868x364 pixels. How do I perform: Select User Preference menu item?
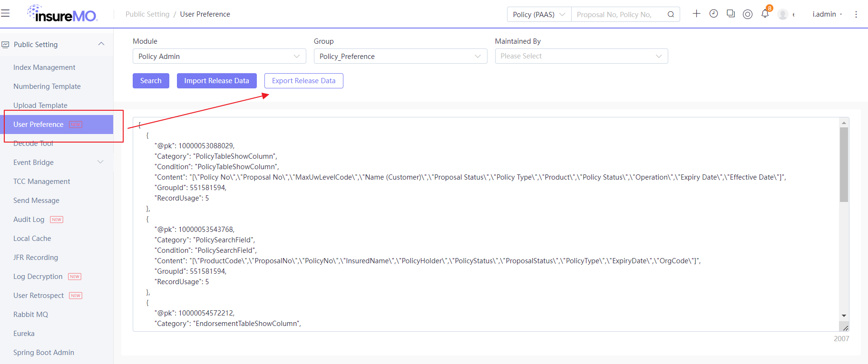pyautogui.click(x=57, y=125)
